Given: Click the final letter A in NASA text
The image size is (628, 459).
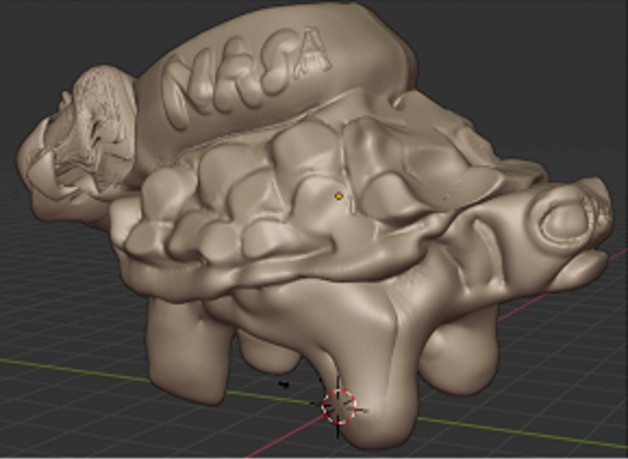Looking at the screenshot, I should pyautogui.click(x=311, y=48).
